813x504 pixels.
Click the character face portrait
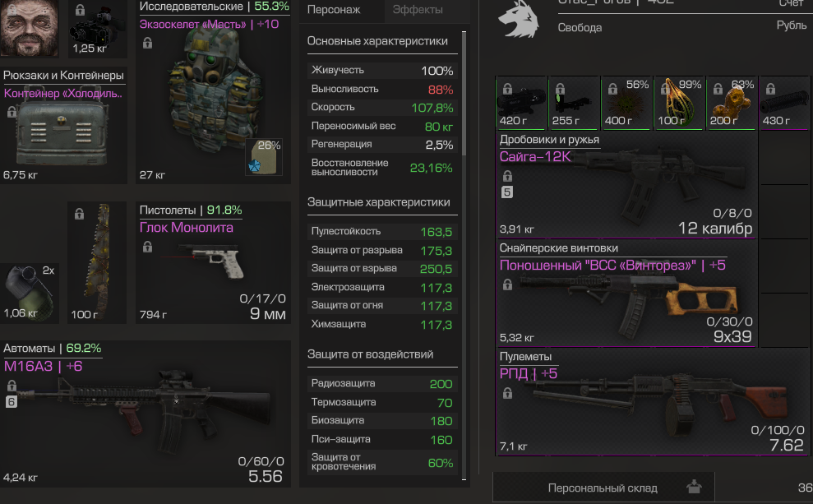pos(29,27)
